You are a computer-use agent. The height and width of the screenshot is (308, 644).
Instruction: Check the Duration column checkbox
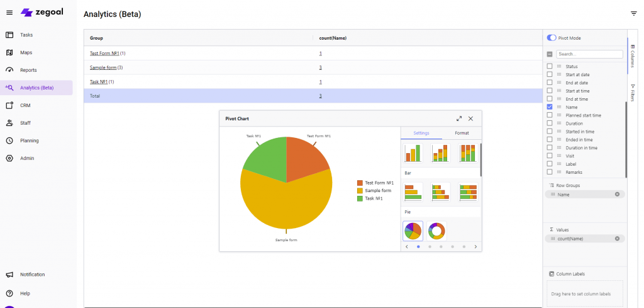pos(550,123)
